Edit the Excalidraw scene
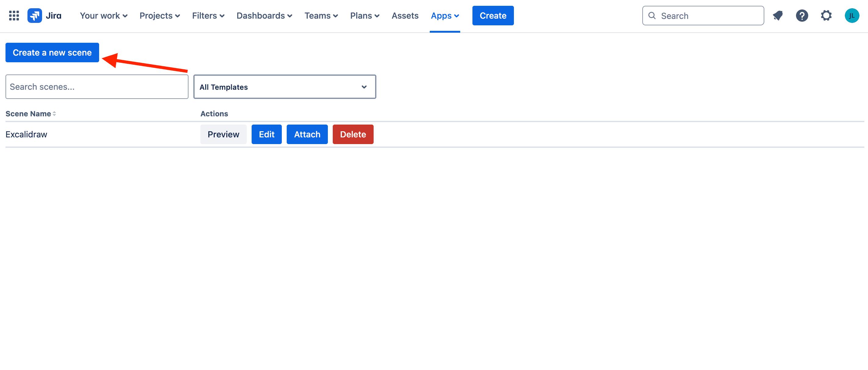Image resolution: width=868 pixels, height=370 pixels. [267, 134]
